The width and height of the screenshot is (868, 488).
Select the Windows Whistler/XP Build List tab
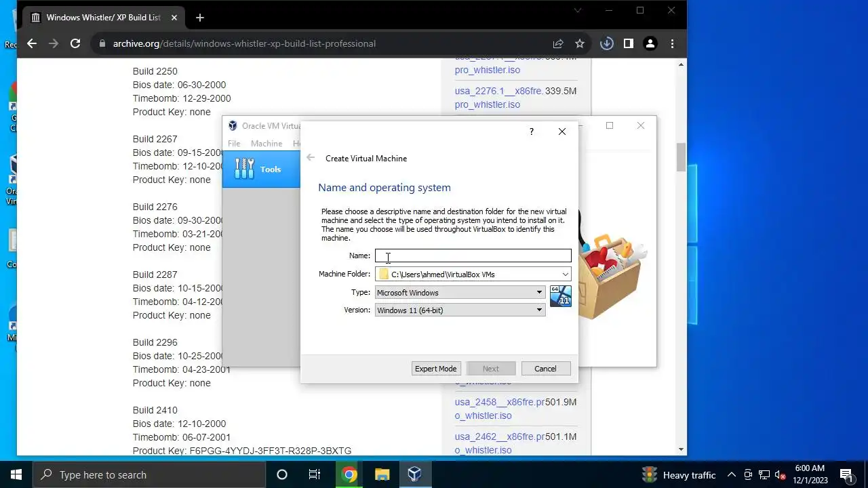pos(104,18)
